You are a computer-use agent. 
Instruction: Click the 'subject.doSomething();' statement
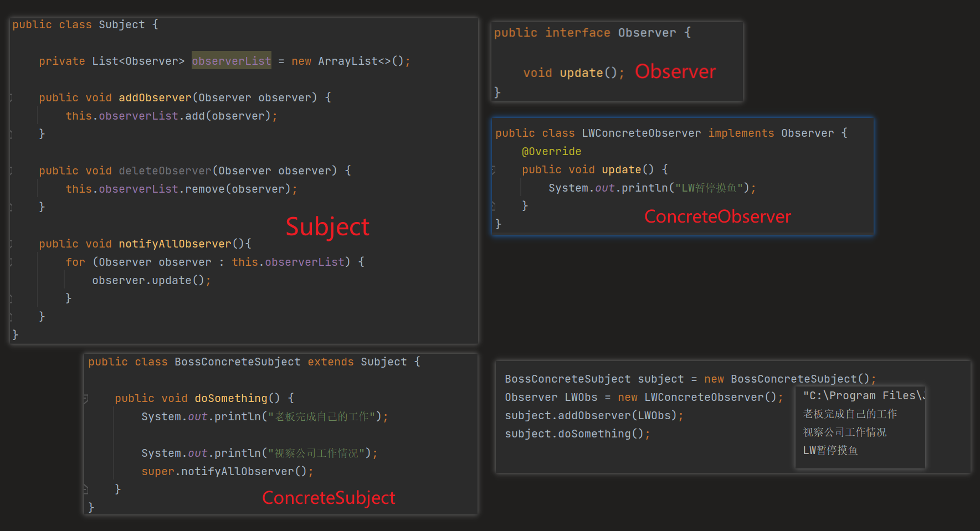tap(577, 434)
